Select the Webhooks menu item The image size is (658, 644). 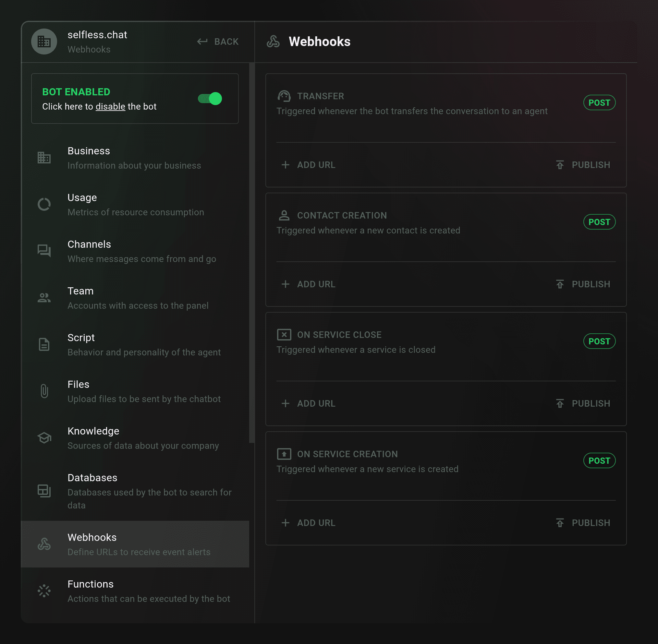135,544
